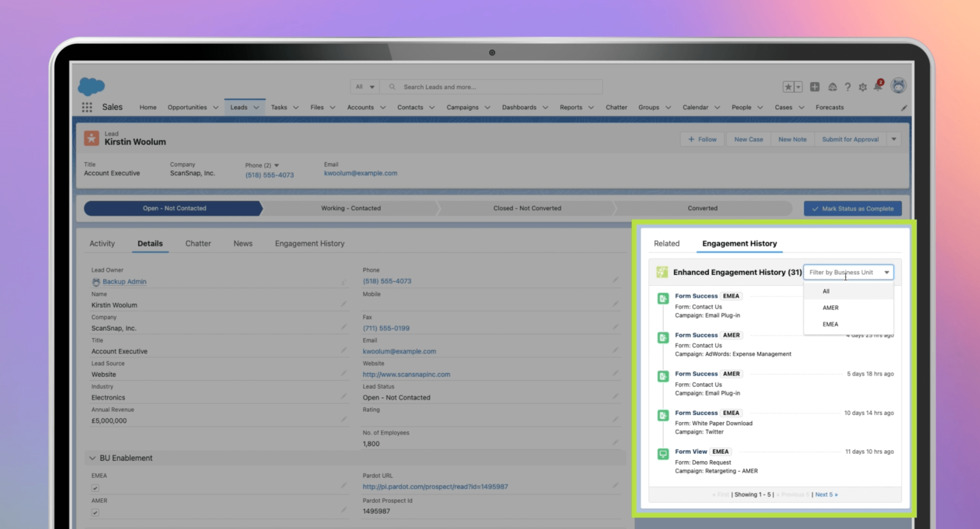Collapse the BU Enablement section

[x=92, y=458]
